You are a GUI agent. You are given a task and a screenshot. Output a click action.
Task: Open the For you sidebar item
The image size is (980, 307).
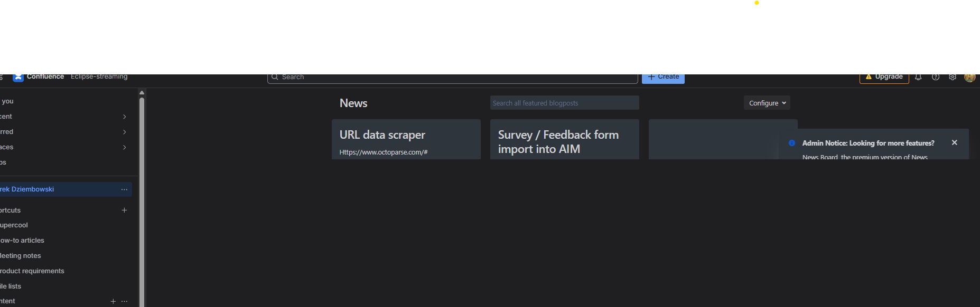coord(7,101)
